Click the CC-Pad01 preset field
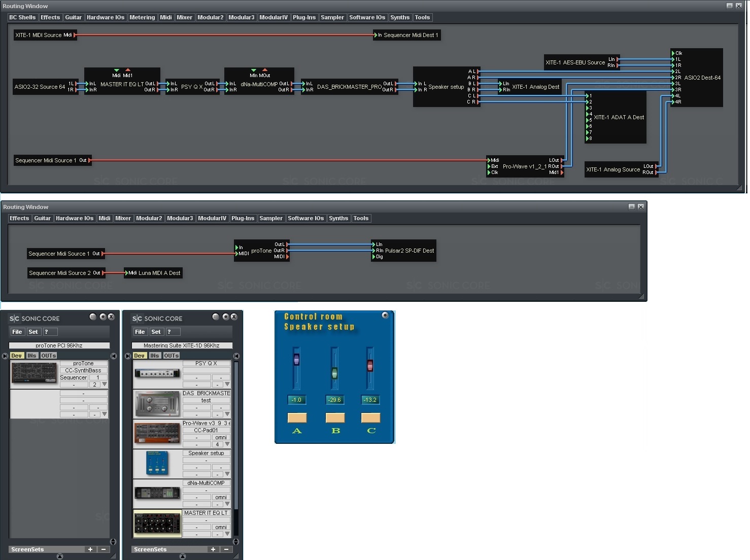The height and width of the screenshot is (560, 750). (206, 430)
